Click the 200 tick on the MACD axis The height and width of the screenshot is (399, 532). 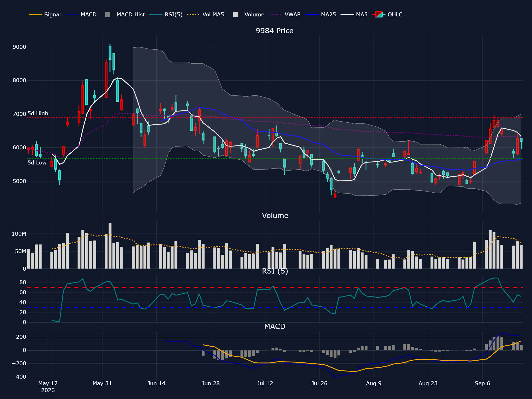point(21,337)
